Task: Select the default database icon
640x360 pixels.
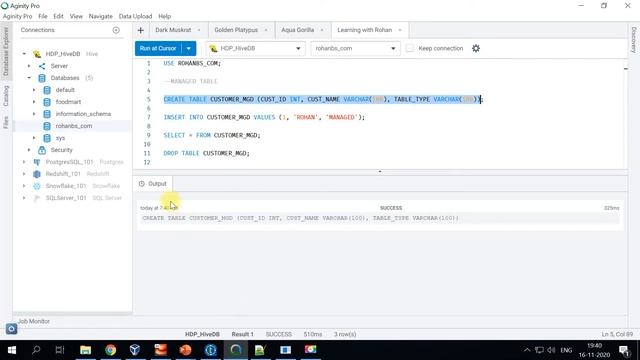Action: 47,90
